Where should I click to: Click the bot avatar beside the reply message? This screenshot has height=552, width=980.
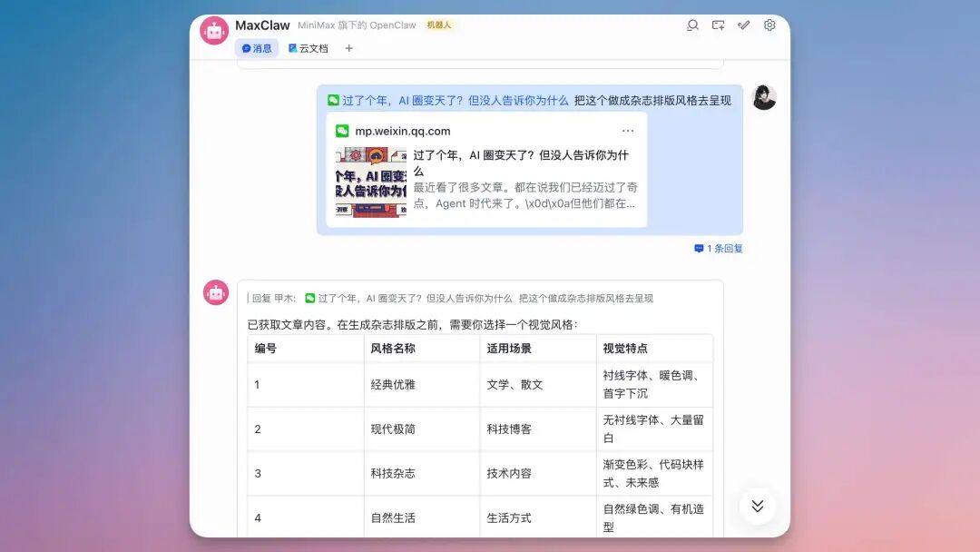pyautogui.click(x=215, y=292)
